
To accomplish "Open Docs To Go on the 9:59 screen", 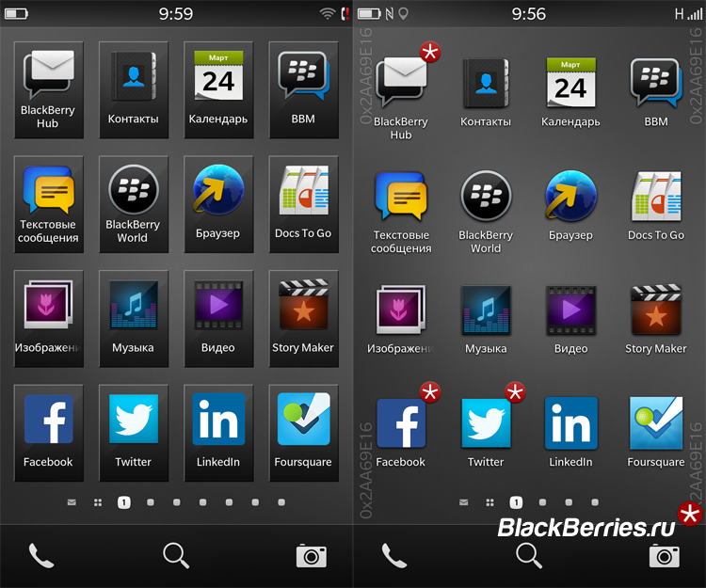I will click(303, 204).
